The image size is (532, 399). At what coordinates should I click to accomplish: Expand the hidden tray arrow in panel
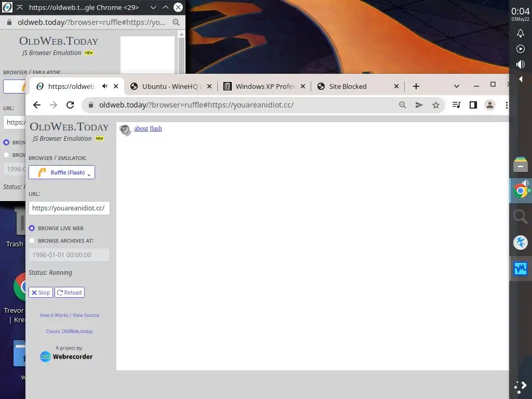pos(520,79)
